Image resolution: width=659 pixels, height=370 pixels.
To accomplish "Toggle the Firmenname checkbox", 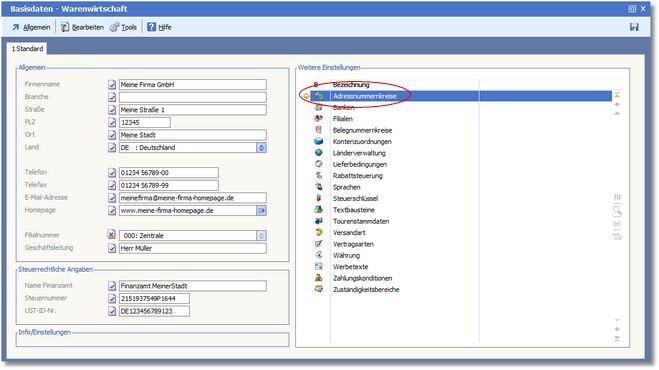I will pos(112,85).
